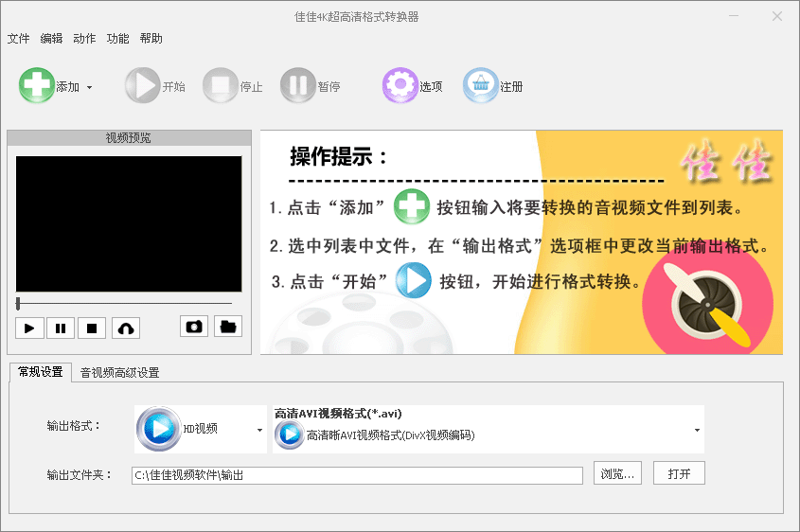Open the 编辑 menu
This screenshot has width=800, height=532.
tap(51, 39)
